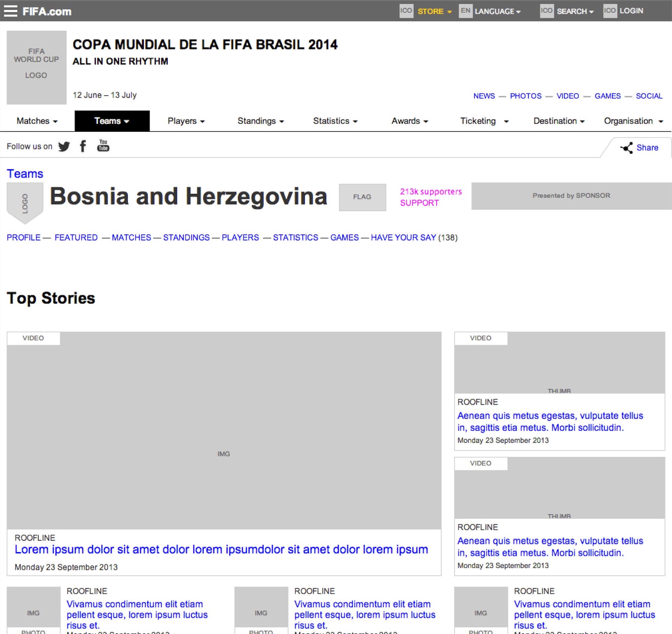Click the 213k supporters text
672x634 pixels.
(x=431, y=192)
